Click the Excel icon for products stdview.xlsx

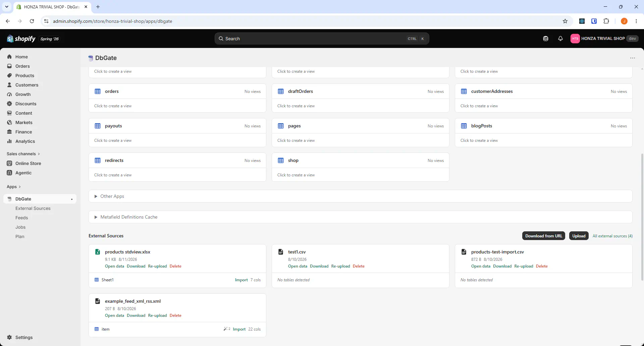point(98,252)
